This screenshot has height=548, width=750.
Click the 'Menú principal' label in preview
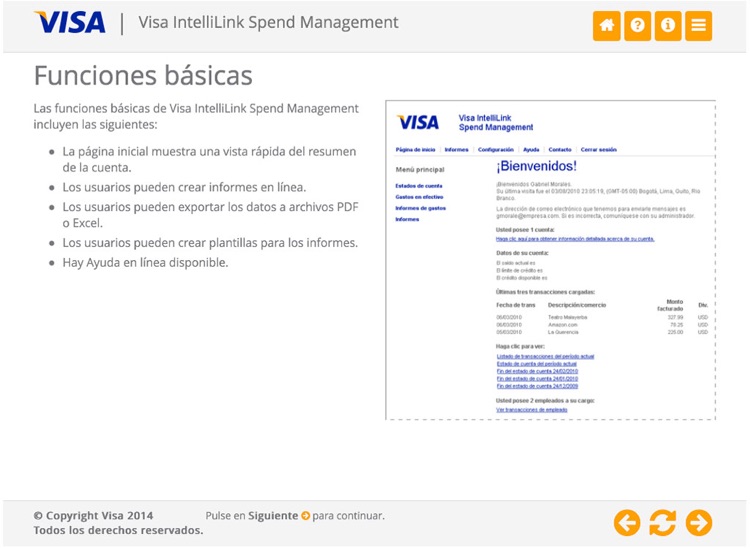click(420, 170)
